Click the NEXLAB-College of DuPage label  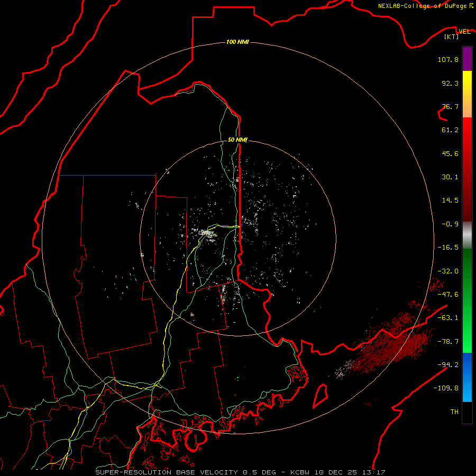coord(425,6)
